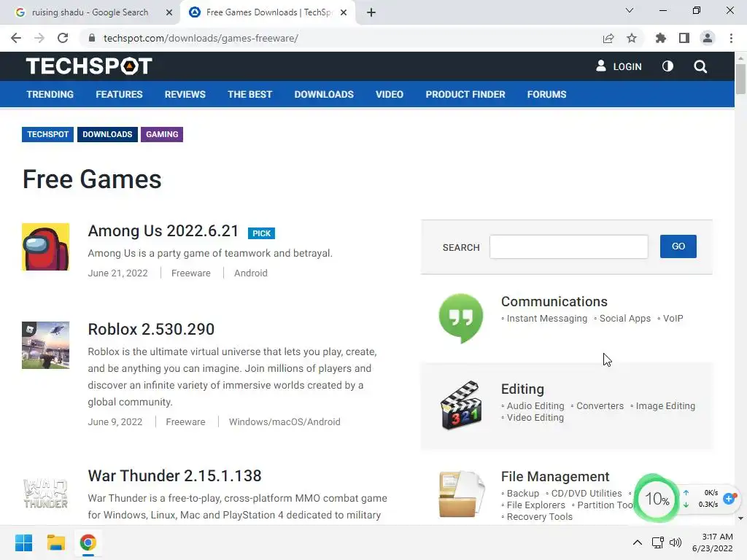Toggle browser side panel icon
This screenshot has width=747, height=560.
[x=684, y=38]
